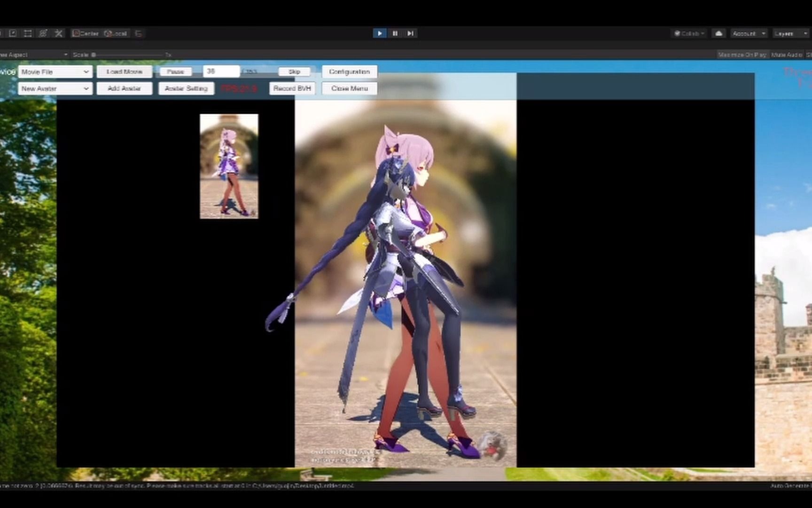Open the Free Aspect resolution dropdown
This screenshot has width=812, height=508.
point(34,55)
